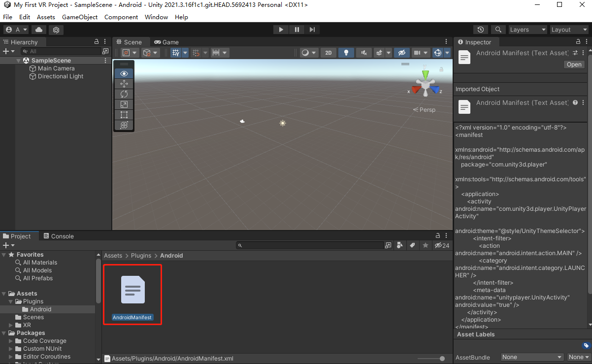Click the Play button to run the scene
Viewport: 592px width, 364px height.
coord(281,30)
